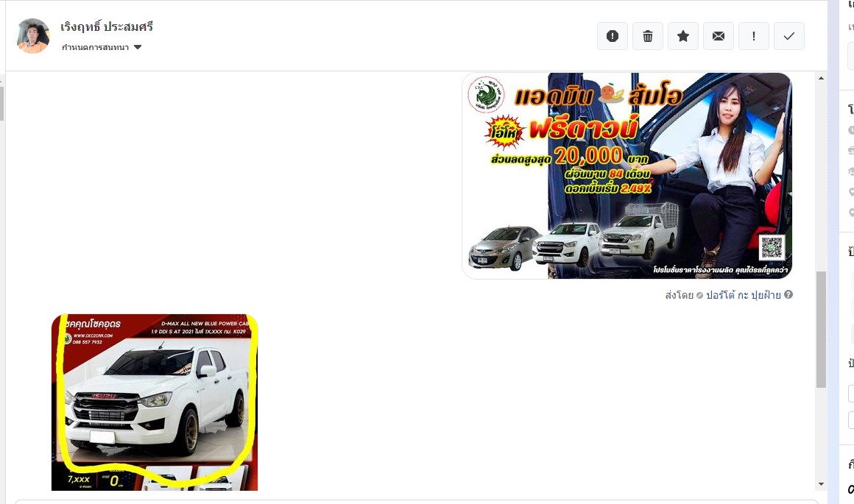
Task: Click the chat vertical scrollbar thumb
Action: (x=821, y=330)
